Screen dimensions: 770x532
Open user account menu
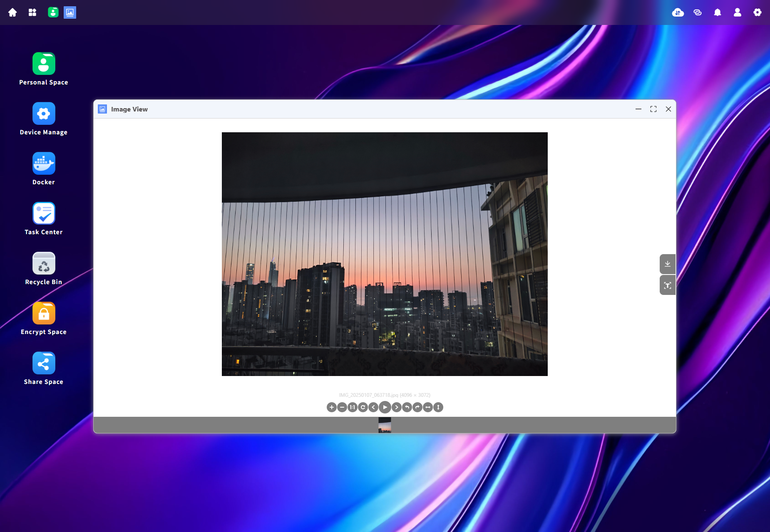click(x=738, y=12)
